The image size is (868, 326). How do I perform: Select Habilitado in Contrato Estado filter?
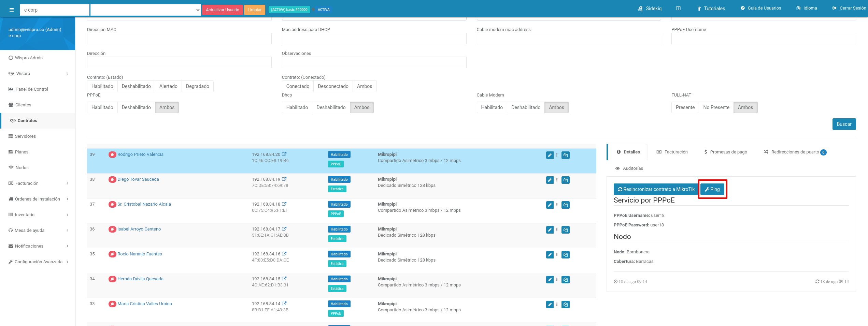click(102, 86)
